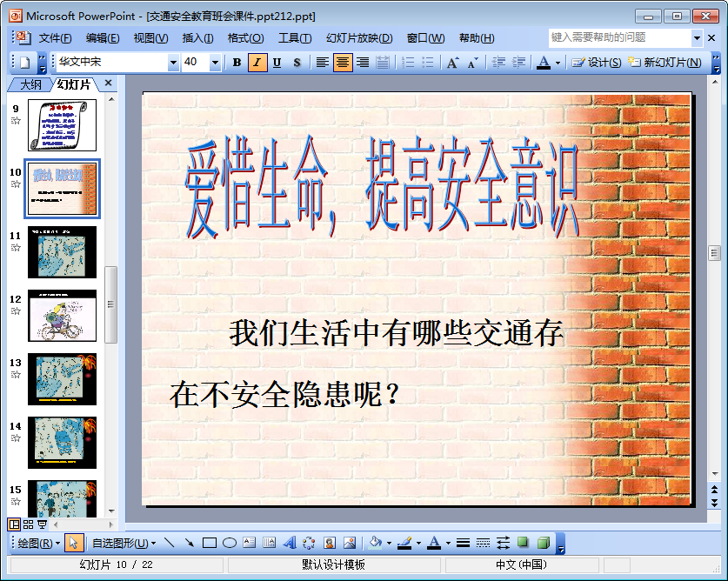Open the 3-D style options

point(543,543)
